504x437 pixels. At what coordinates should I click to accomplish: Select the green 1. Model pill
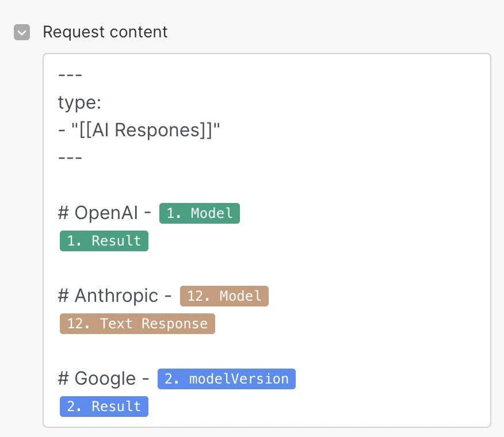pos(199,213)
